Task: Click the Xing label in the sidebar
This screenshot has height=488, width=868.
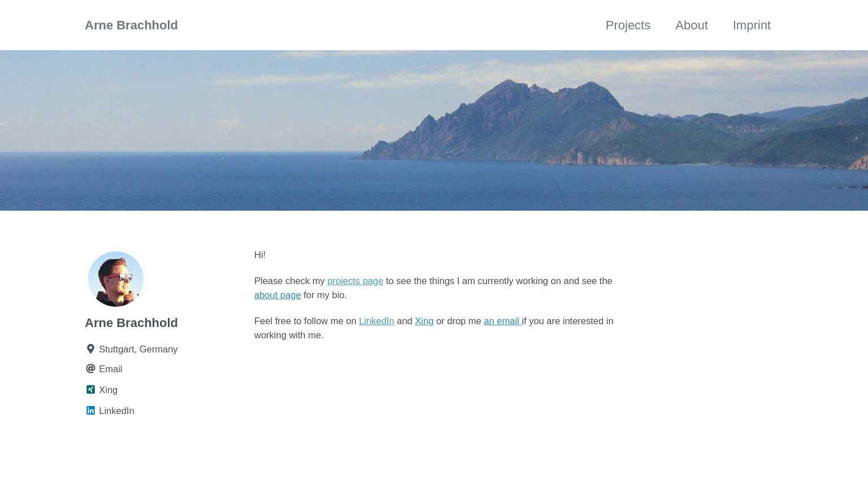Action: coord(108,390)
